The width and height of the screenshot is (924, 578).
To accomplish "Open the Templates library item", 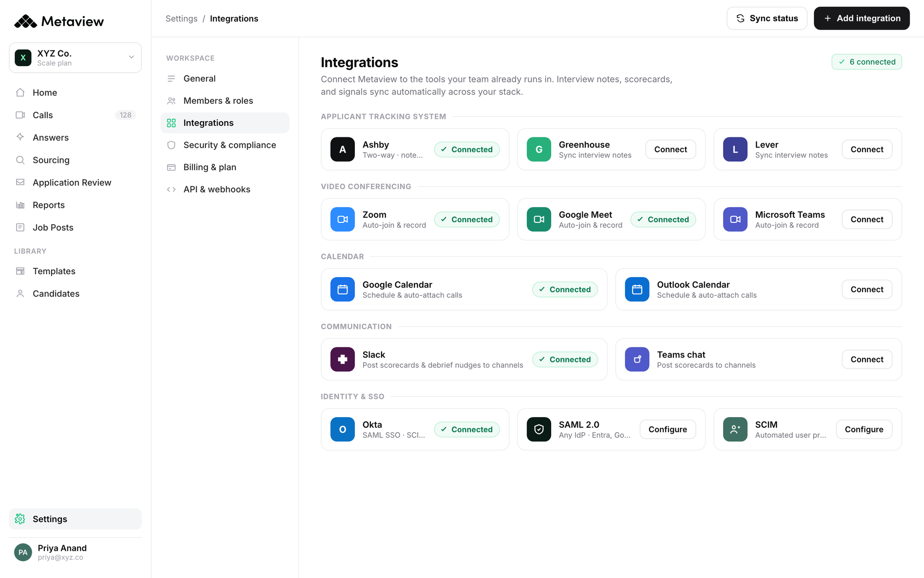I will 75,271.
